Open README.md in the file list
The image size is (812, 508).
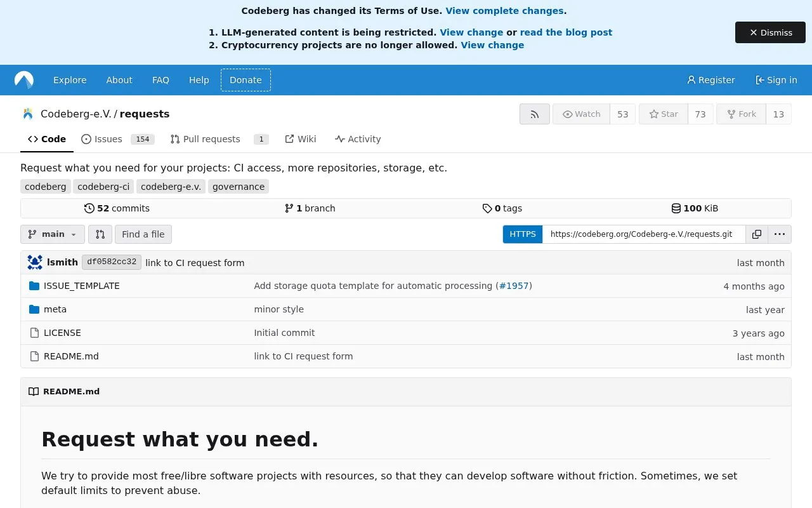tap(71, 356)
